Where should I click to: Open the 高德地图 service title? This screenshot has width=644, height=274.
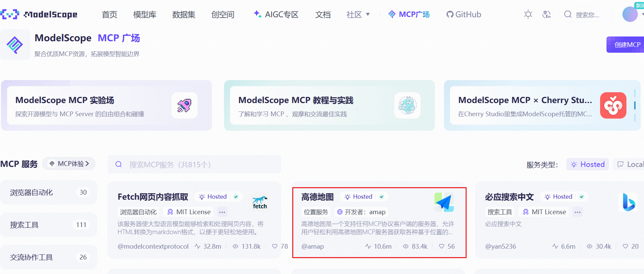point(318,197)
